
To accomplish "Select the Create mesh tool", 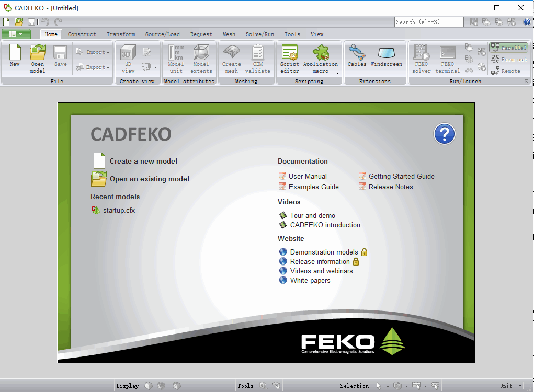I will pos(231,57).
